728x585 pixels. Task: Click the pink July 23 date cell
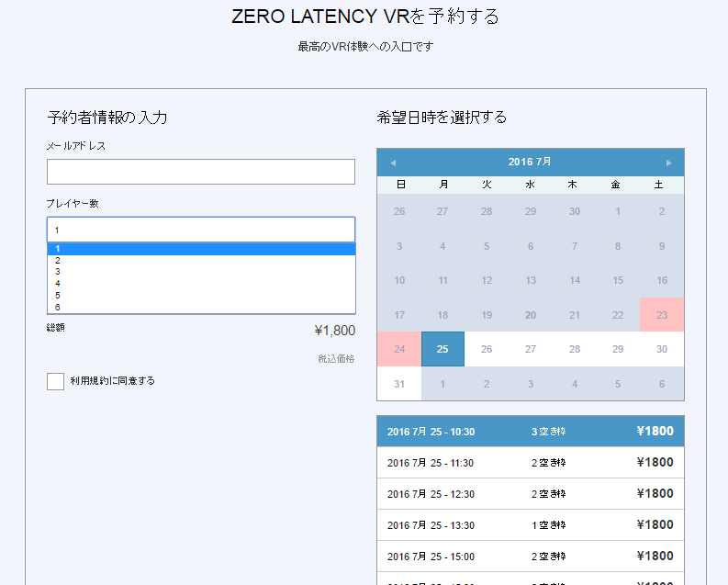(x=662, y=315)
